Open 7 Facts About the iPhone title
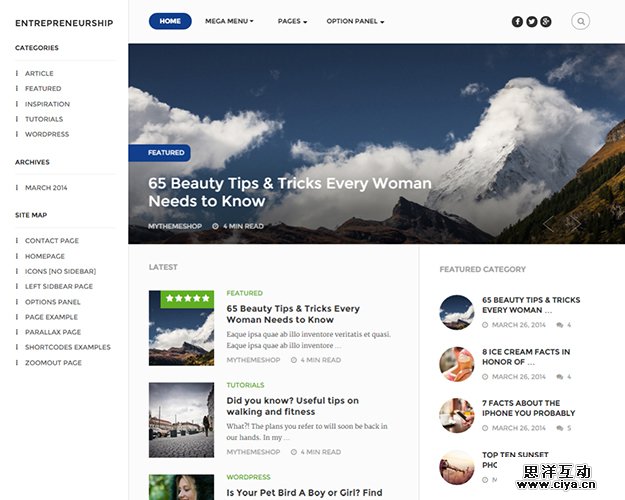 click(529, 408)
